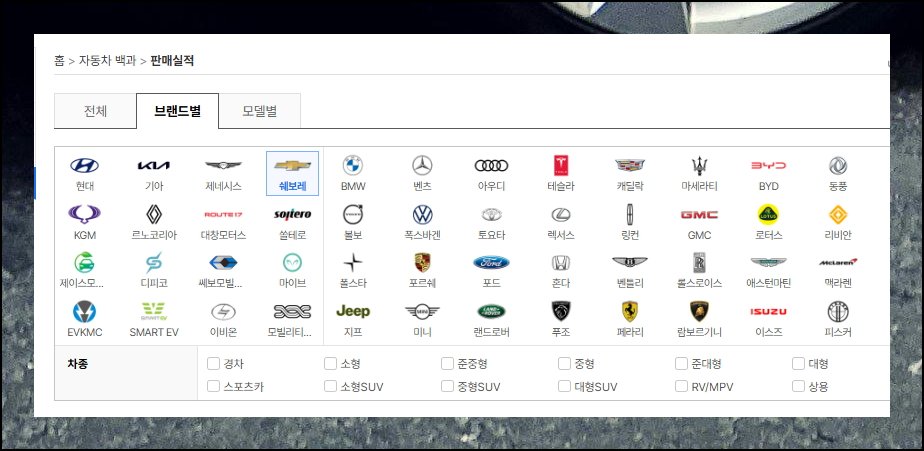924x451 pixels.
Task: Pick the Tesla (테슬라) brand logo
Action: 560,166
